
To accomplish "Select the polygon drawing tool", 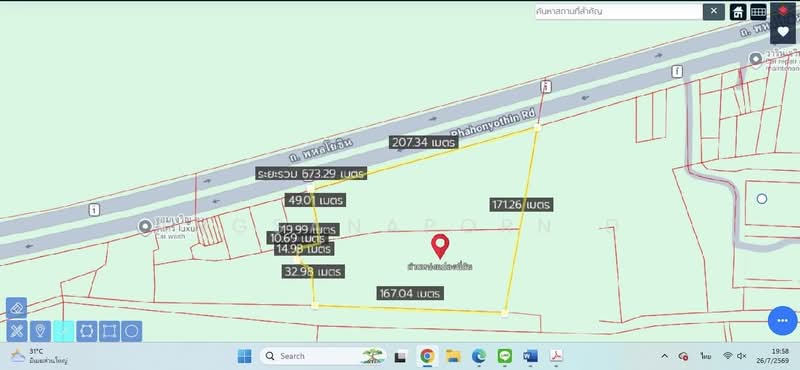I will 87,331.
